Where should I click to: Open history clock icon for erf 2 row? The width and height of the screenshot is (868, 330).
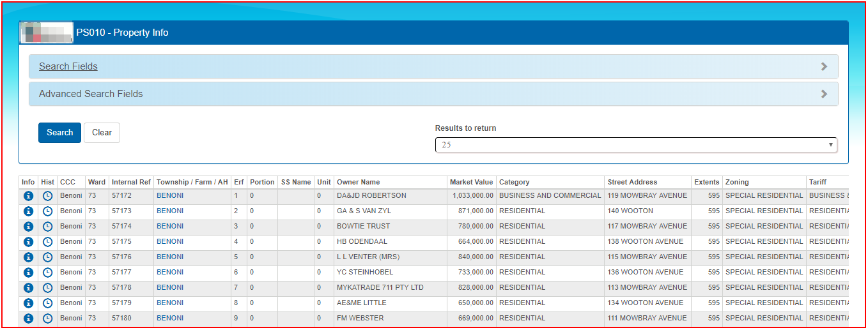click(x=47, y=211)
